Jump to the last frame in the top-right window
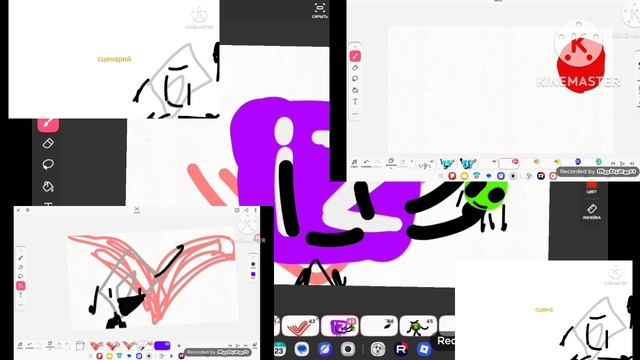640x360 pixels. click(x=632, y=164)
